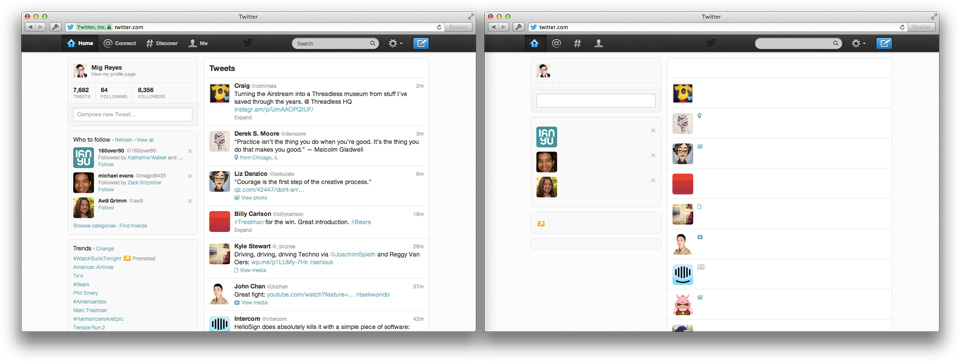This screenshot has height=362, width=960.
Task: Open Connect tab in left Twitter window
Action: [x=119, y=43]
